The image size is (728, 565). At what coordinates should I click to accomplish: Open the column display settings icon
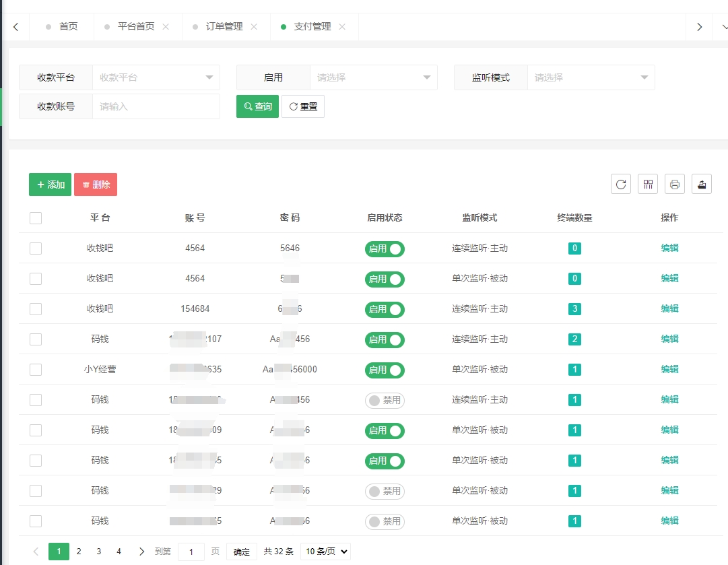coord(647,184)
